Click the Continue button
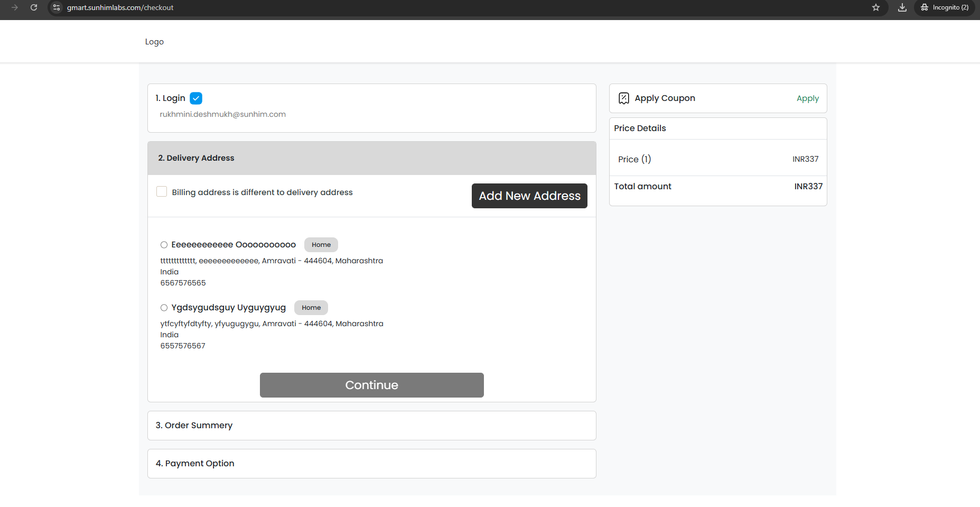The width and height of the screenshot is (980, 507). tap(372, 385)
